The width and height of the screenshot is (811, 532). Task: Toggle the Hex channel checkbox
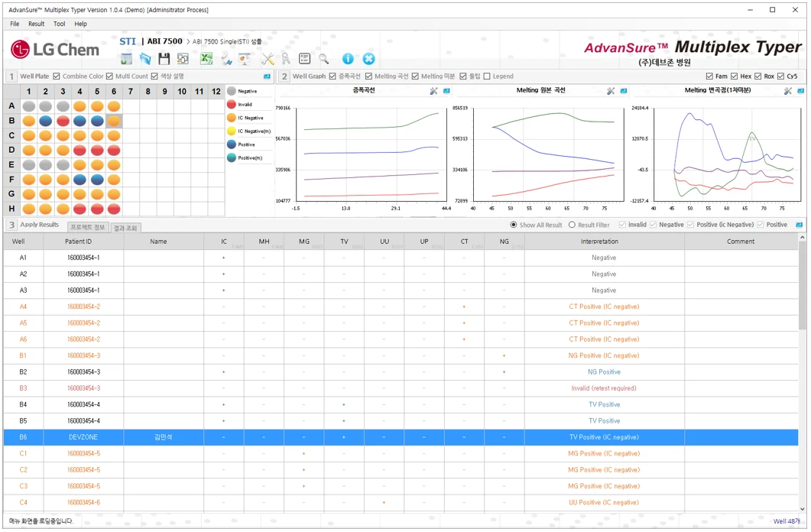pyautogui.click(x=734, y=76)
